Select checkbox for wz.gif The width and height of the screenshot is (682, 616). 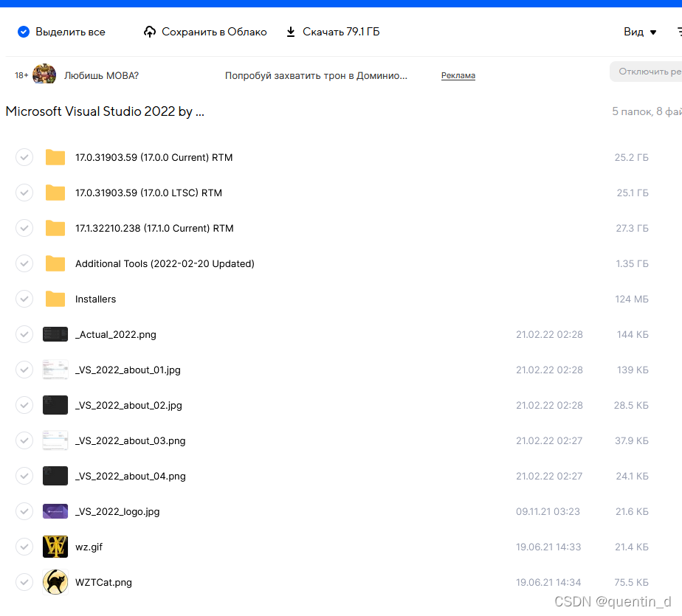(x=24, y=547)
